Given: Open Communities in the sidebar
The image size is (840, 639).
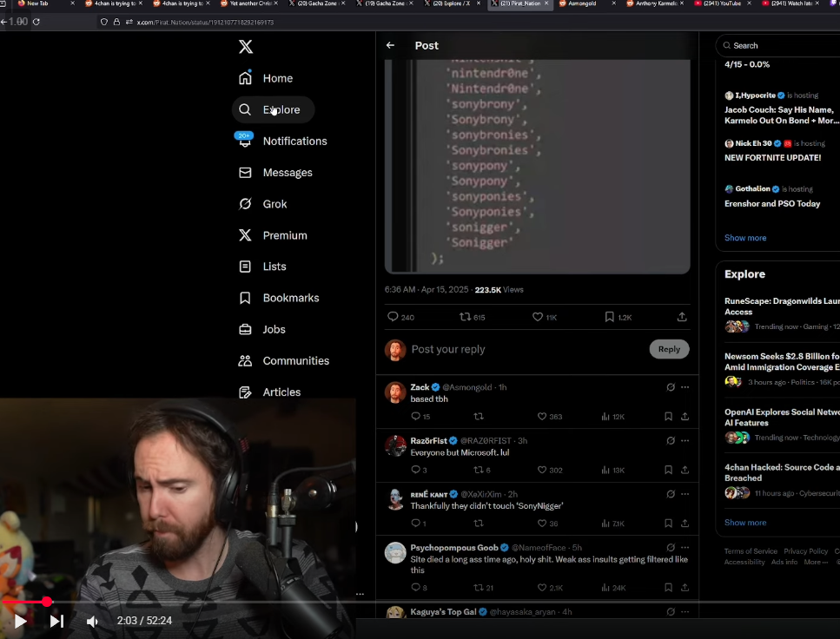Looking at the screenshot, I should pyautogui.click(x=283, y=360).
